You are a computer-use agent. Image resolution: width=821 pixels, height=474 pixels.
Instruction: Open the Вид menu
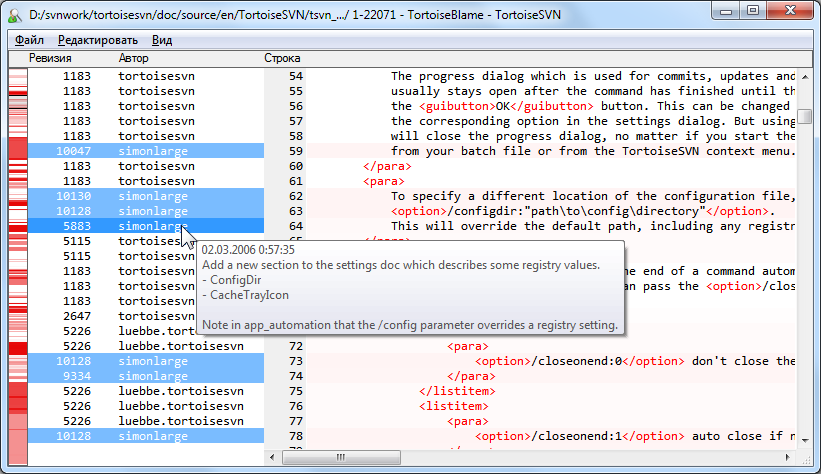[162, 40]
